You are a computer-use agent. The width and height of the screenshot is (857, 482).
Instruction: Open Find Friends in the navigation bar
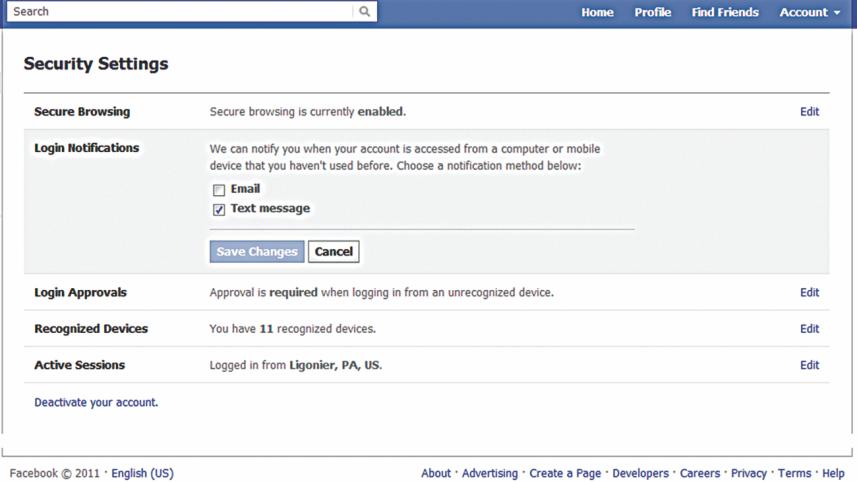click(725, 12)
